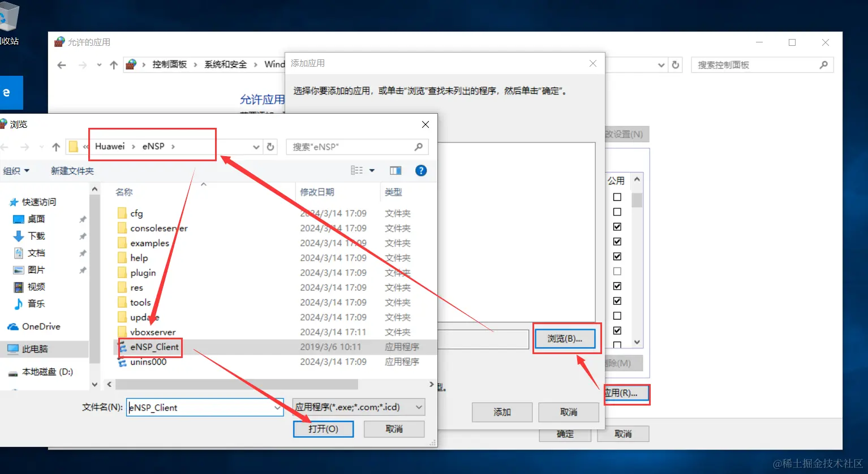
Task: Uncheck eighth public checkbox in list
Action: pos(617,301)
